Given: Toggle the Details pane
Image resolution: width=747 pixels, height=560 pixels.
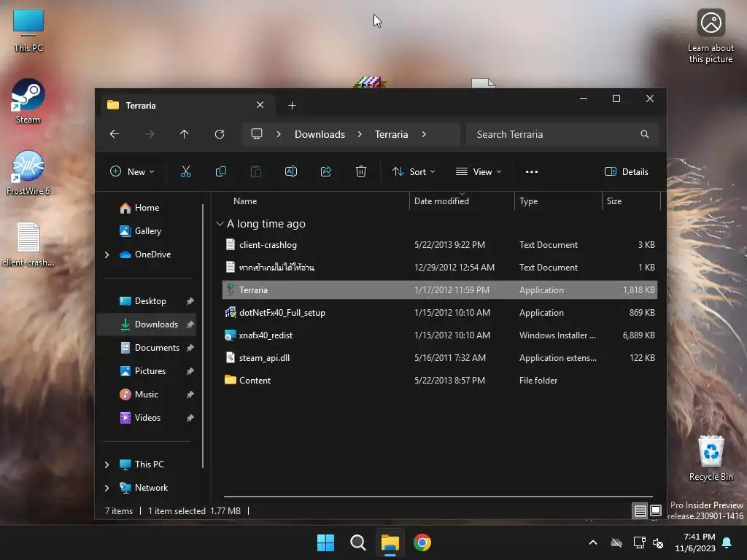Looking at the screenshot, I should click(x=627, y=172).
